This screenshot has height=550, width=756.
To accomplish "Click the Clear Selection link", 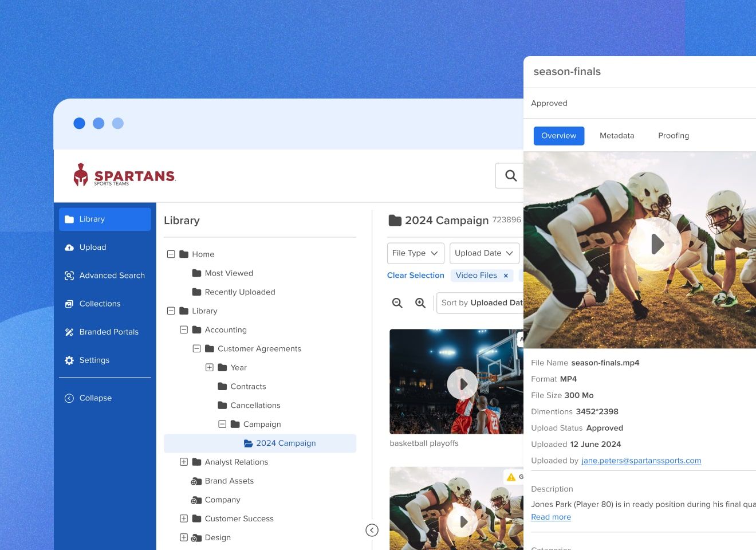I will coord(416,276).
